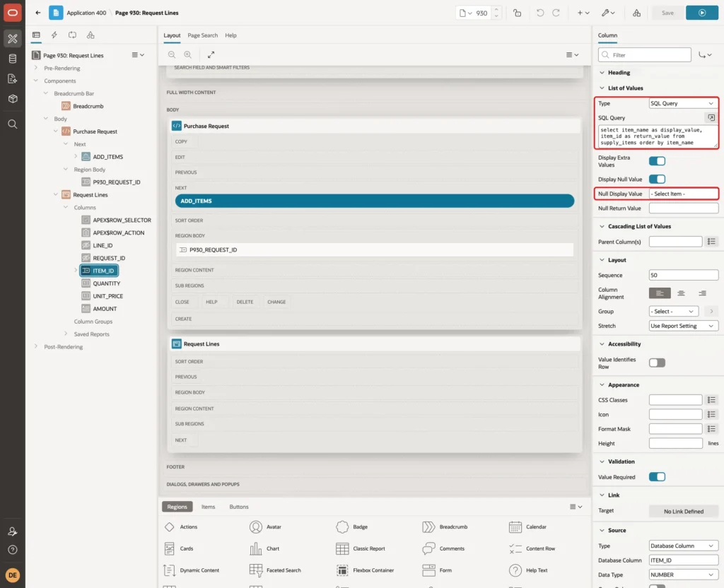Open SQL Query code editor popup
The height and width of the screenshot is (588, 724).
pyautogui.click(x=711, y=118)
